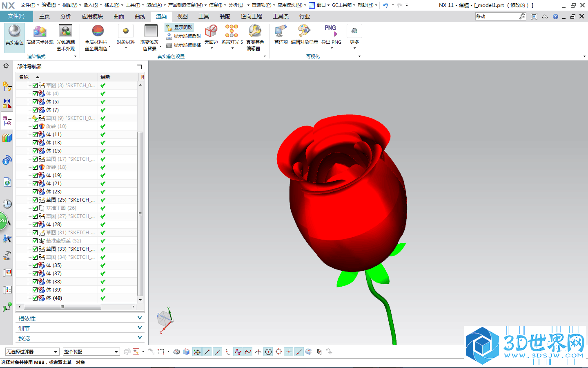This screenshot has height=368, width=588.
Task: Open the 装配导航器 assembly navigator sidebar tab
Action: point(7,86)
